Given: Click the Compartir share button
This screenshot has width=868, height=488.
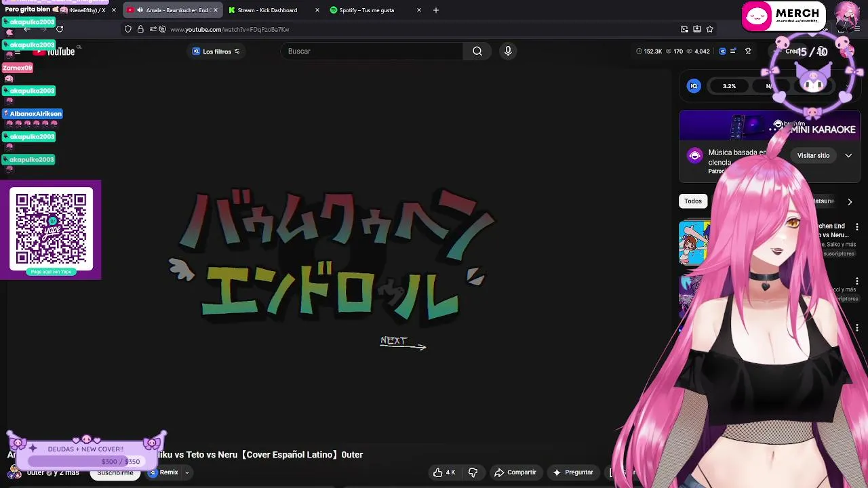Looking at the screenshot, I should (515, 472).
